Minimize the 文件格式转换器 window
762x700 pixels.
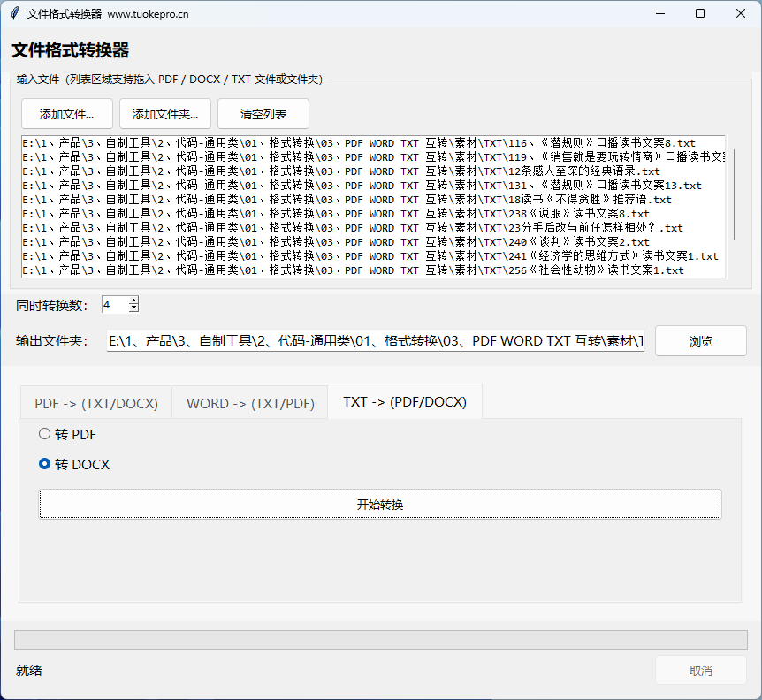point(659,14)
